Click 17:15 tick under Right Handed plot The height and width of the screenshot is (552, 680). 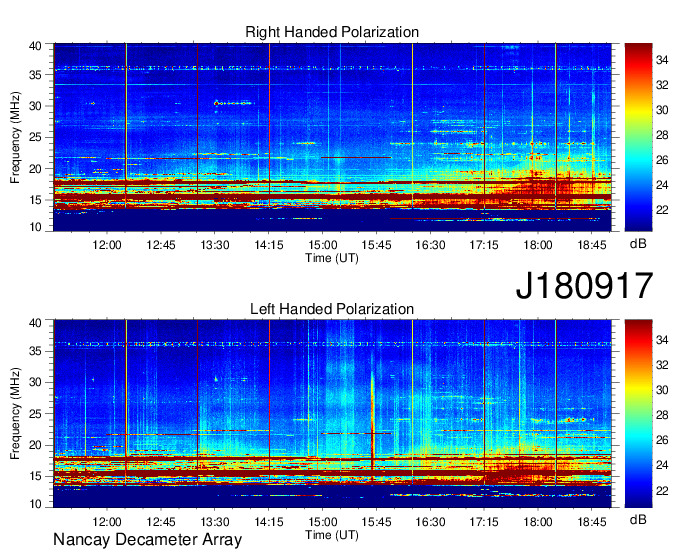pos(484,245)
